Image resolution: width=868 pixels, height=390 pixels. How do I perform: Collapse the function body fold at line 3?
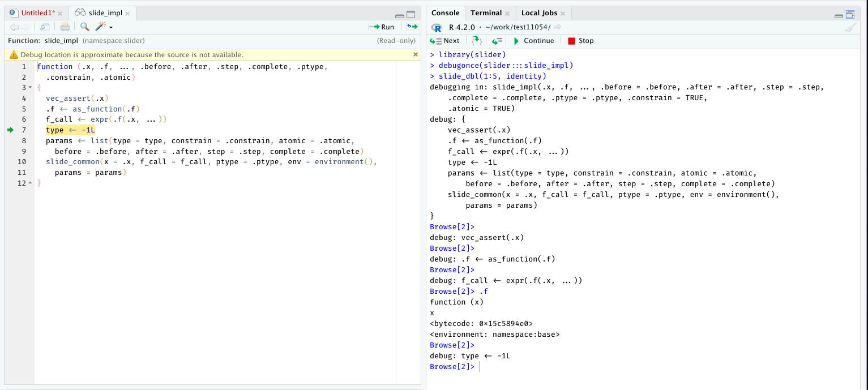tap(29, 87)
